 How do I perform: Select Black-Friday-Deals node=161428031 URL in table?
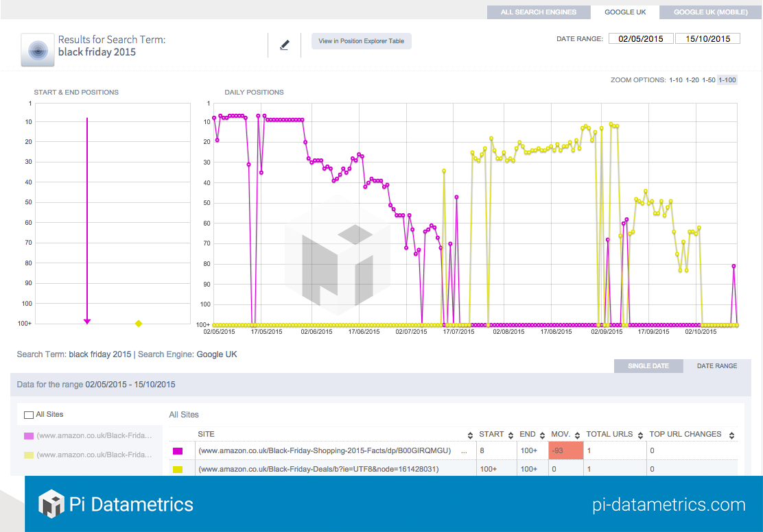click(x=319, y=469)
